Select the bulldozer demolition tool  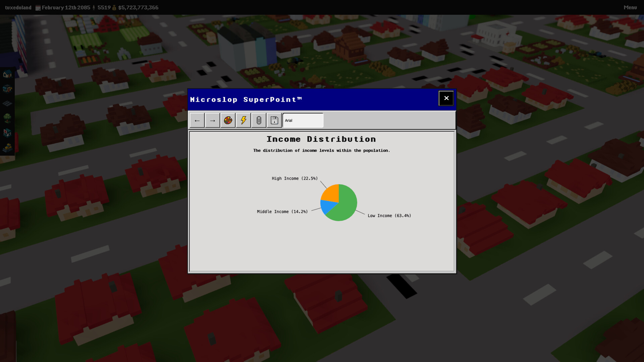[7, 147]
